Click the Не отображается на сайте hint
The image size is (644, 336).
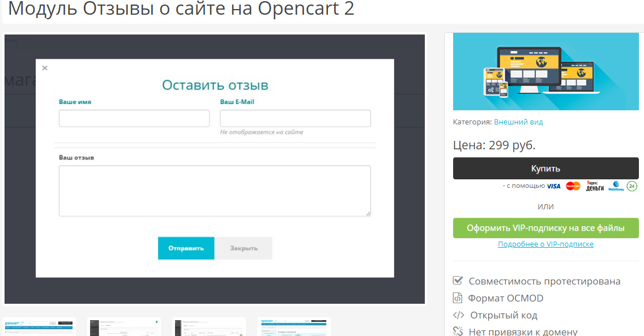pos(262,132)
